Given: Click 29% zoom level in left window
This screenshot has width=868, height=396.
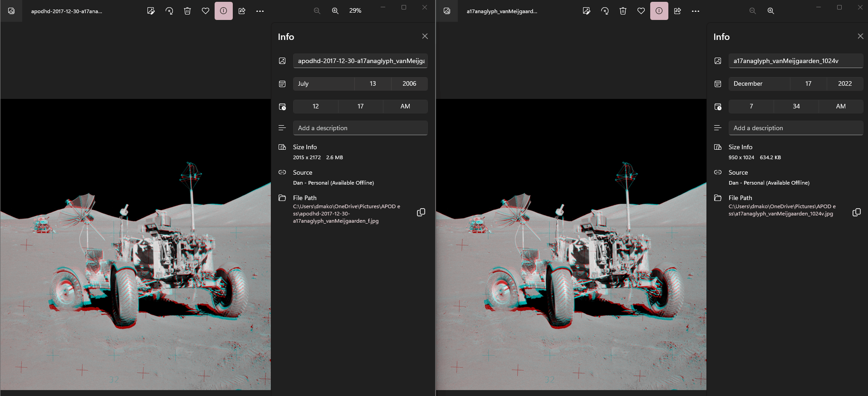Looking at the screenshot, I should [355, 11].
